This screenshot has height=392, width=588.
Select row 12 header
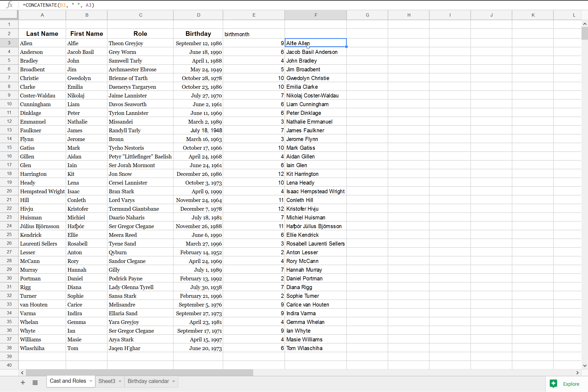[x=9, y=121]
